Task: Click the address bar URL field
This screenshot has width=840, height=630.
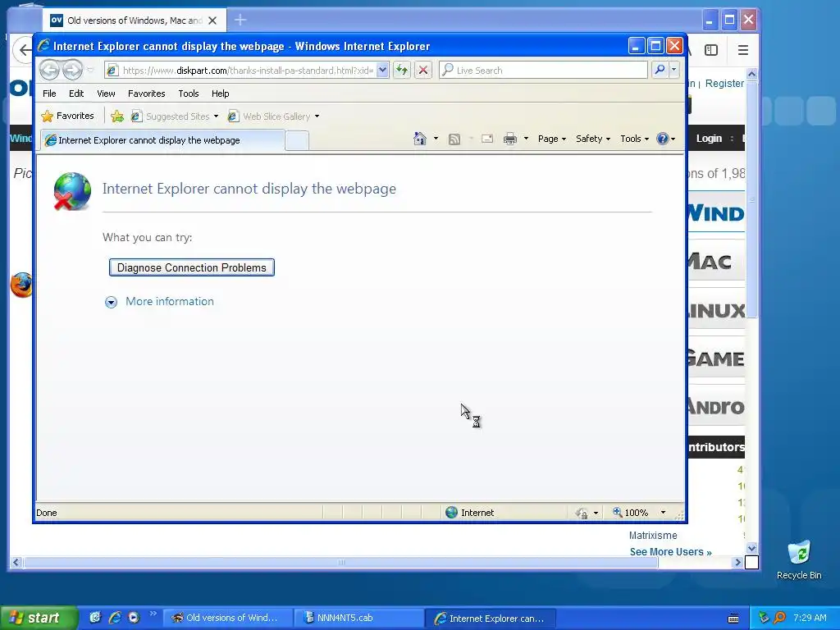Action: tap(248, 70)
